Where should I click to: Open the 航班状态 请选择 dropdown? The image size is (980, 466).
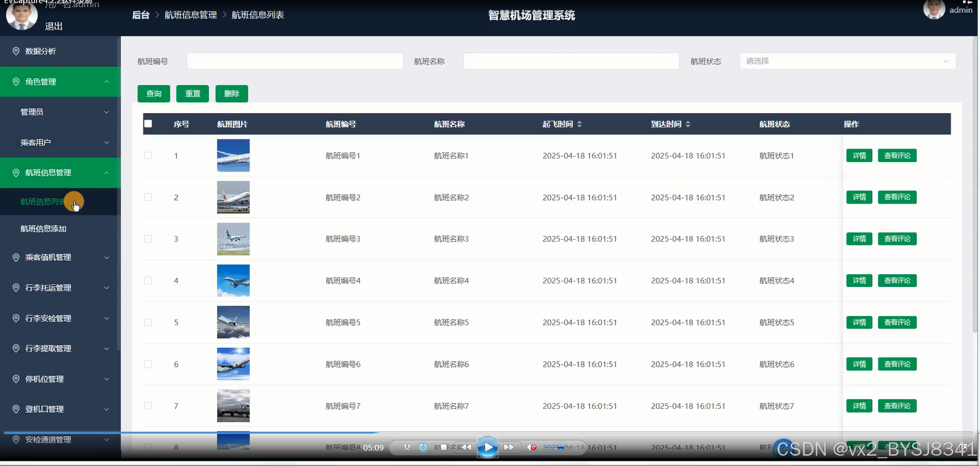point(848,61)
